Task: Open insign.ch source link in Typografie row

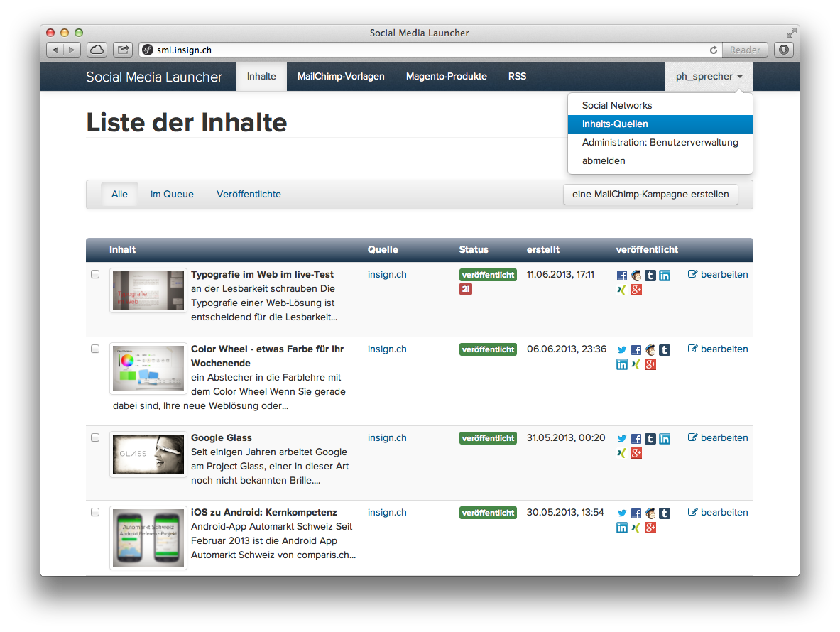Action: pyautogui.click(x=387, y=274)
